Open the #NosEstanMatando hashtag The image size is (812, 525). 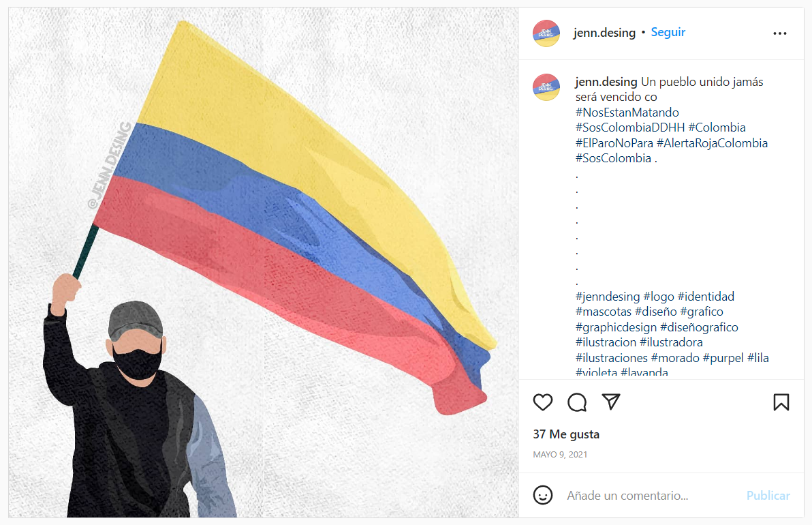point(627,112)
